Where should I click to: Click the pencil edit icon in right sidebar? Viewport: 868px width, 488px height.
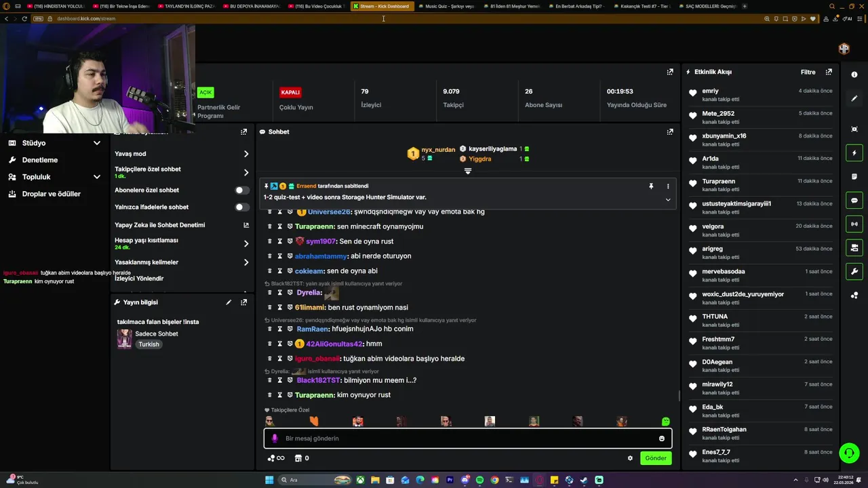coord(854,98)
